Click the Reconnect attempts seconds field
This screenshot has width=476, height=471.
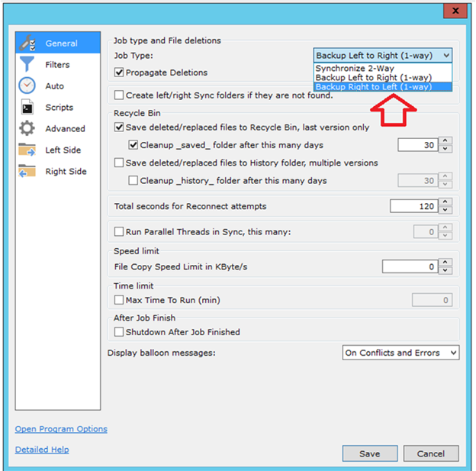414,206
